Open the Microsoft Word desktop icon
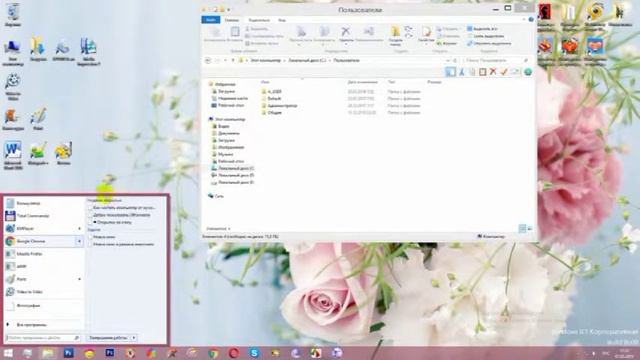 (x=13, y=156)
